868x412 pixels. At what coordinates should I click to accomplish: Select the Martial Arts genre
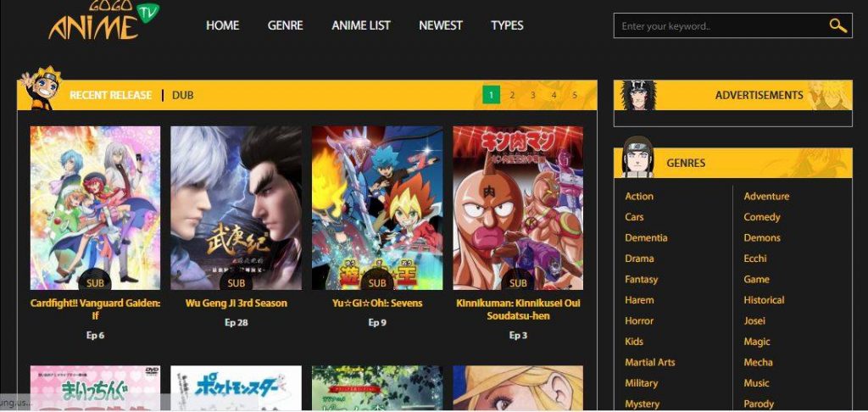650,362
